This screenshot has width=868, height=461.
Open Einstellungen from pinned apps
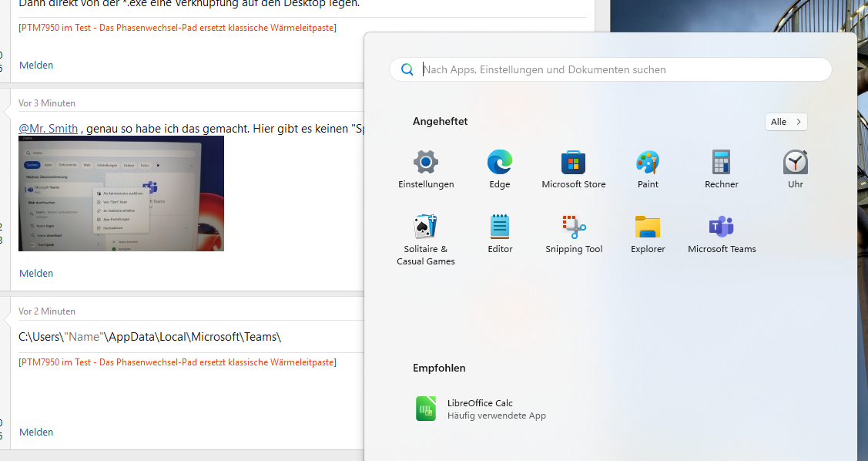(x=426, y=170)
